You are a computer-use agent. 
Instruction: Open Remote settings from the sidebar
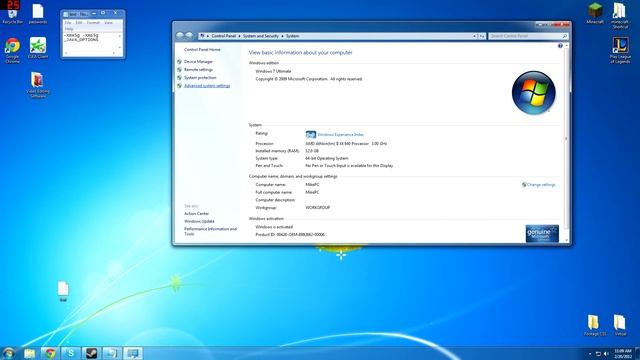[198, 70]
